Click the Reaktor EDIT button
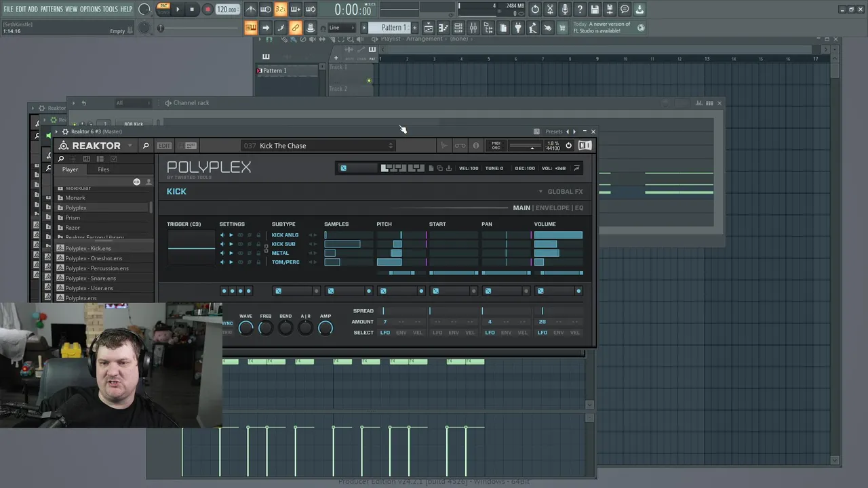The height and width of the screenshot is (488, 868). pyautogui.click(x=165, y=146)
